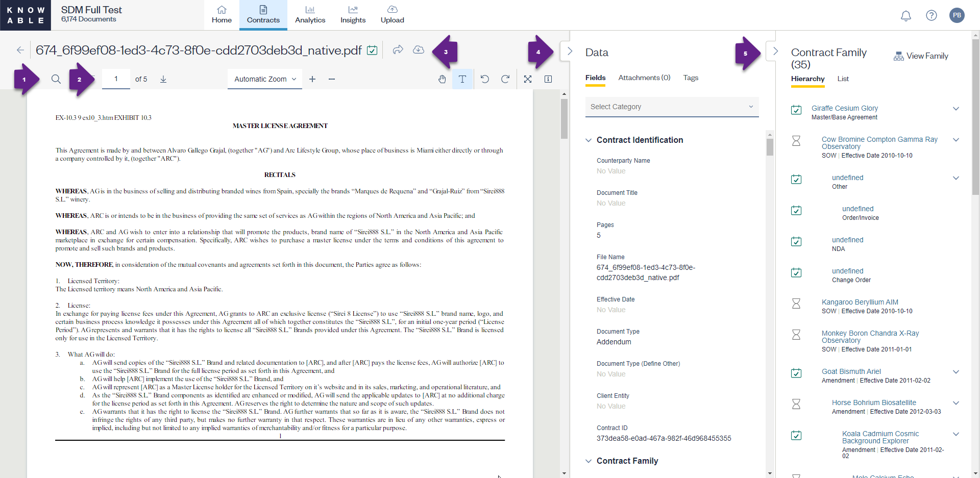Toggle the Giraffe Cesium Glory check status icon
This screenshot has width=980, height=478.
[796, 110]
